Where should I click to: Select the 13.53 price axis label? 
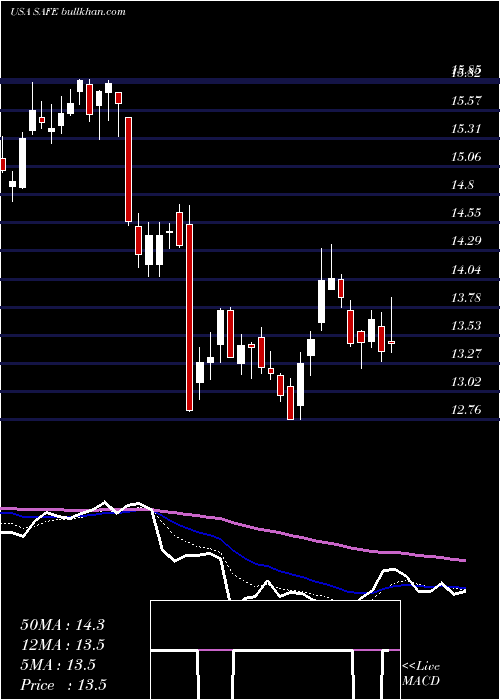(x=466, y=325)
